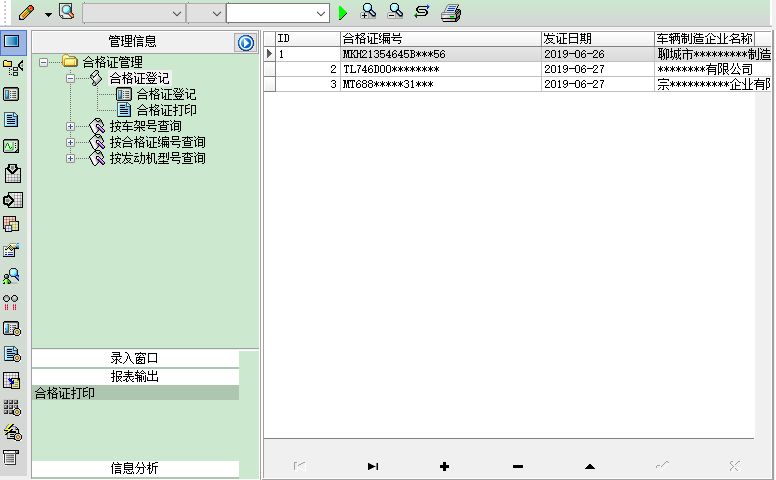
Task: Click the chart report sidebar icon
Action: coord(11,250)
